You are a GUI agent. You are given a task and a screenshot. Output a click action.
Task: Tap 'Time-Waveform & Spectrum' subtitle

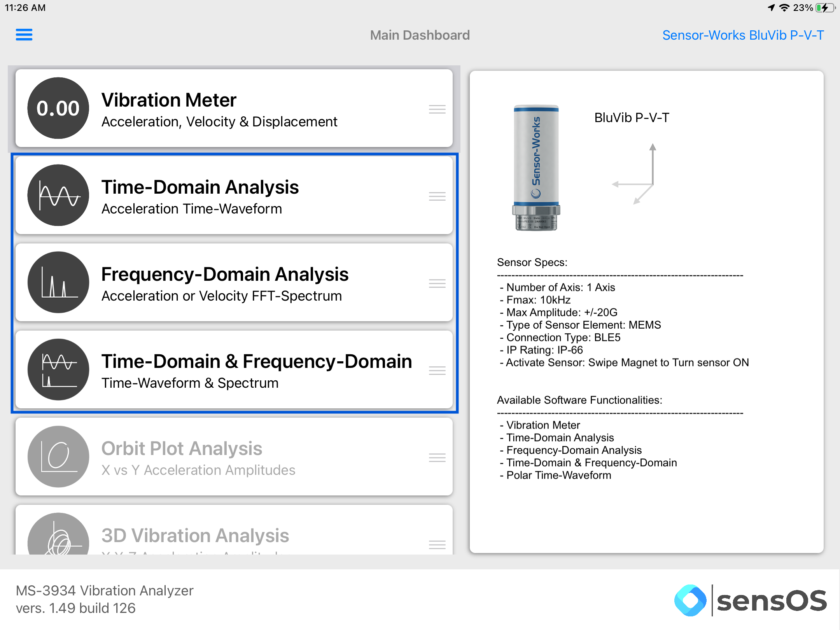(190, 383)
